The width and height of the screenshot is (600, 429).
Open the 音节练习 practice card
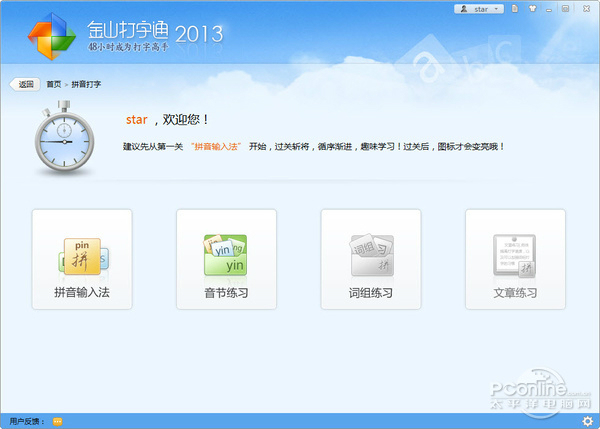pyautogui.click(x=226, y=259)
